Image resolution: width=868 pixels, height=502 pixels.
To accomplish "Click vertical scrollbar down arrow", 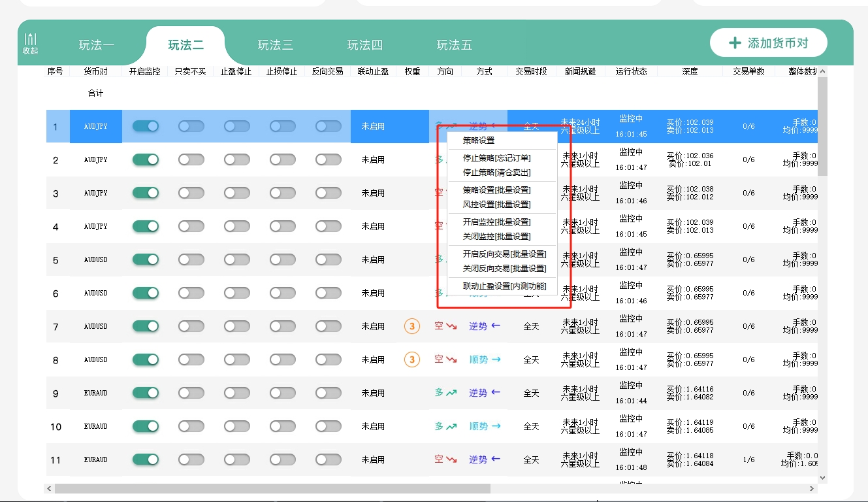I will (822, 478).
